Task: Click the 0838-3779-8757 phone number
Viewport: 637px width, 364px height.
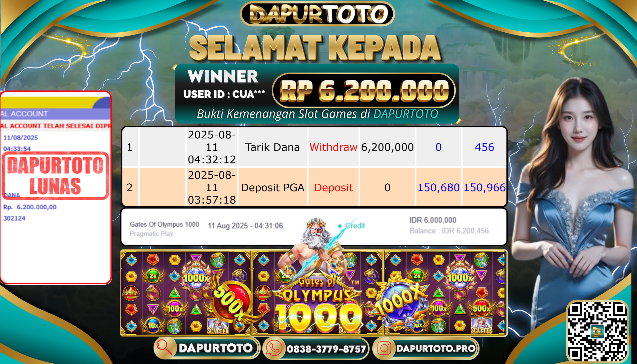Action: click(326, 349)
